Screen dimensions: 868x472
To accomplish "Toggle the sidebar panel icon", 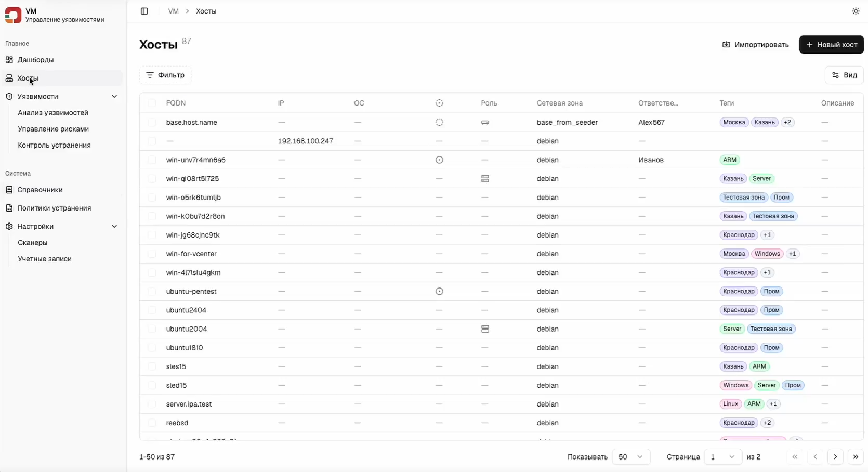I will [x=144, y=11].
